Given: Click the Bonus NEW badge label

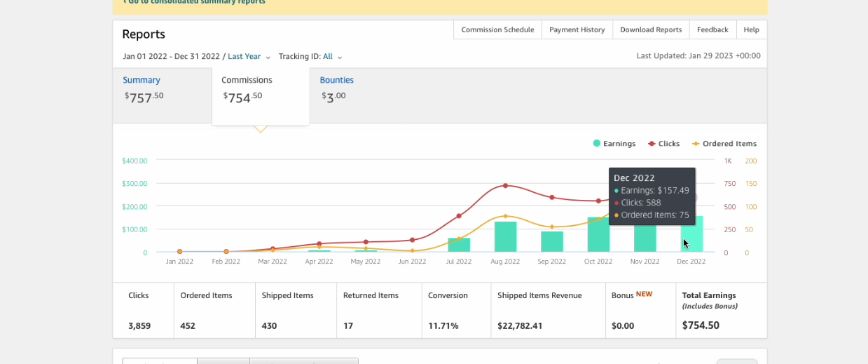Looking at the screenshot, I should click(x=644, y=295).
